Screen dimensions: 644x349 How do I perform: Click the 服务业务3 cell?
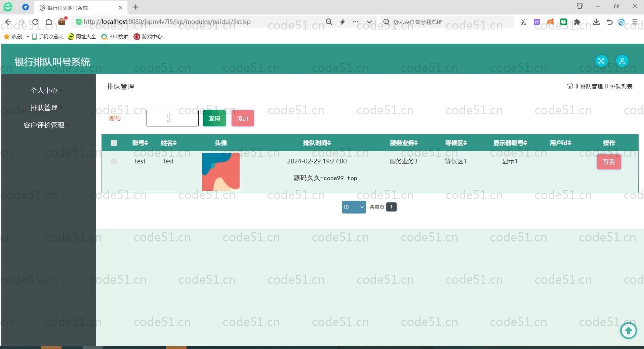tap(404, 161)
